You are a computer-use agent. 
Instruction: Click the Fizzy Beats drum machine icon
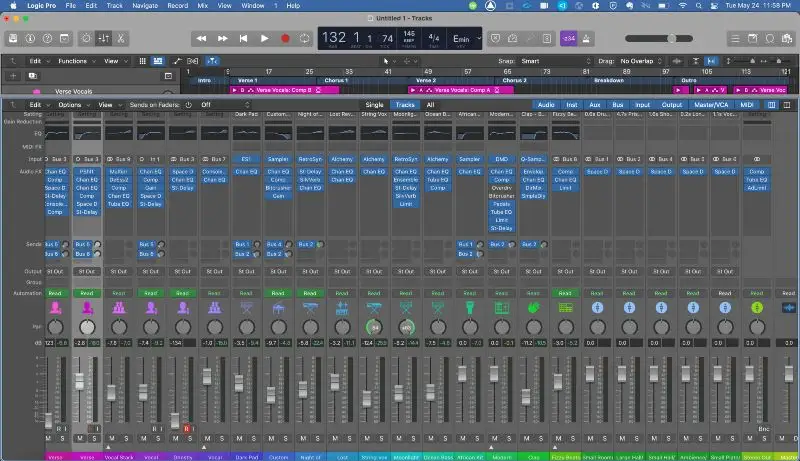(x=565, y=309)
